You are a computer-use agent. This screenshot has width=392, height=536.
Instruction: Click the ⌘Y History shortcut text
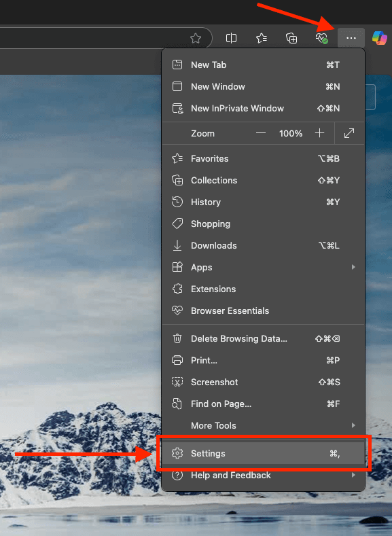[333, 202]
